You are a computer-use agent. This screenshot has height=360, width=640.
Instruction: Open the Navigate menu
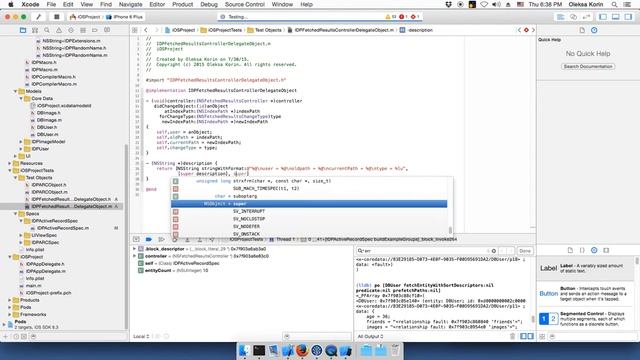click(x=130, y=4)
